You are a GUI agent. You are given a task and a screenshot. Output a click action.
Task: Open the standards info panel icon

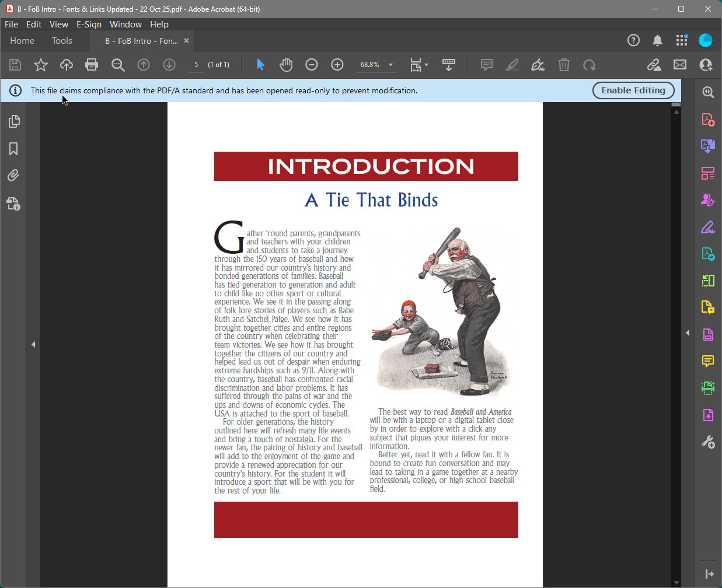(13, 204)
